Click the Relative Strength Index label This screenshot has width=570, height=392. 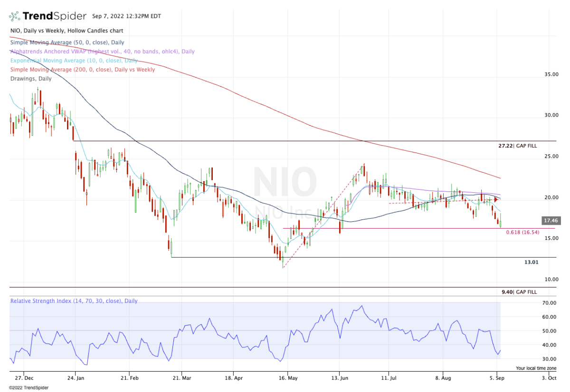pyautogui.click(x=74, y=301)
